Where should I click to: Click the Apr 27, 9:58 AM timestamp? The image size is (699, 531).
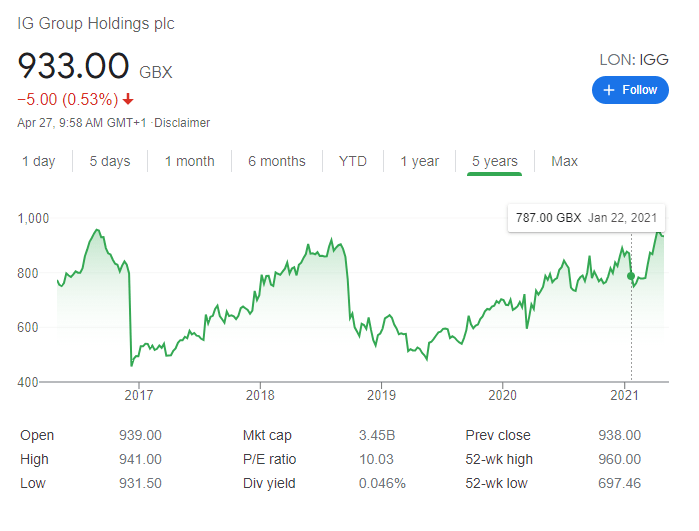(82, 123)
